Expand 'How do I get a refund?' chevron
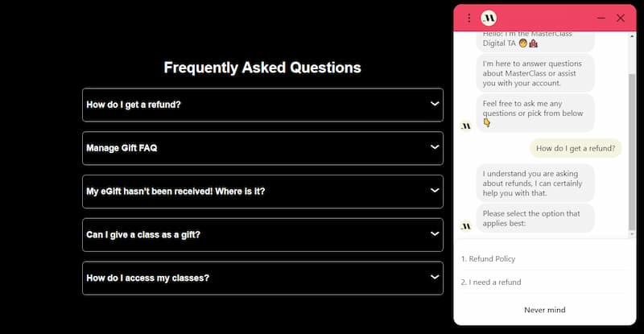 435,104
